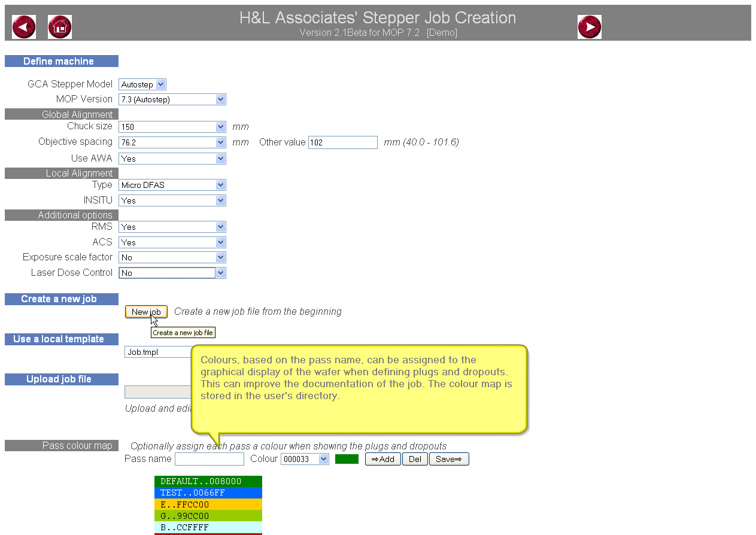
Task: Click the Upload job file header
Action: click(62, 379)
